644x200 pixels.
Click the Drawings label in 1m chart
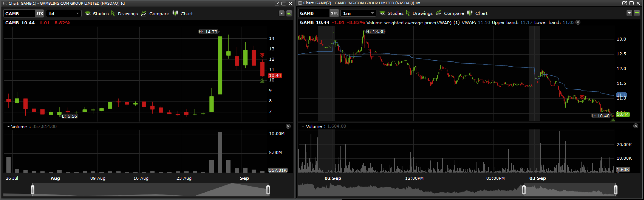(422, 13)
